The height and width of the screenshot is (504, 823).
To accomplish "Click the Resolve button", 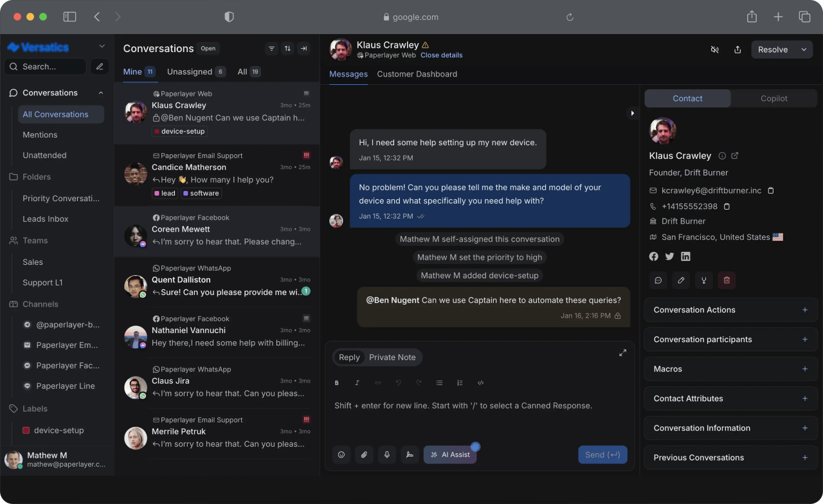I will click(773, 50).
